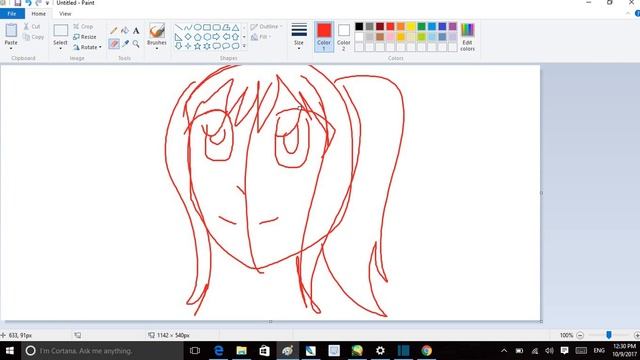Expand the Shapes gallery more arrow

pos(244,46)
